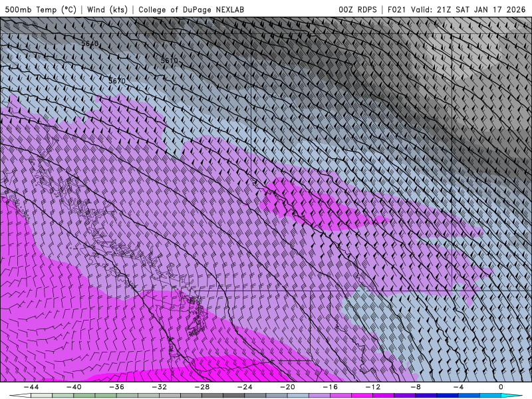Click the bright magenta color bar segment left of -12

(x=362, y=396)
